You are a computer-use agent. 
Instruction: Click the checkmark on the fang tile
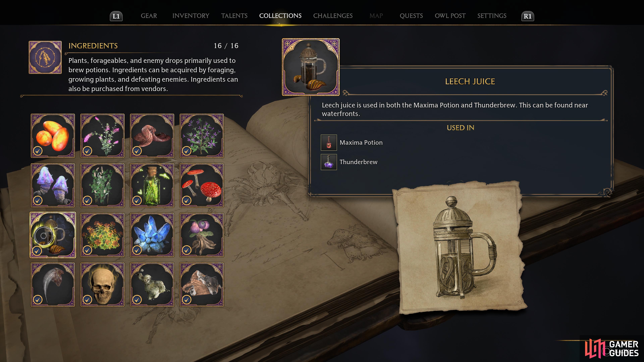(38, 299)
